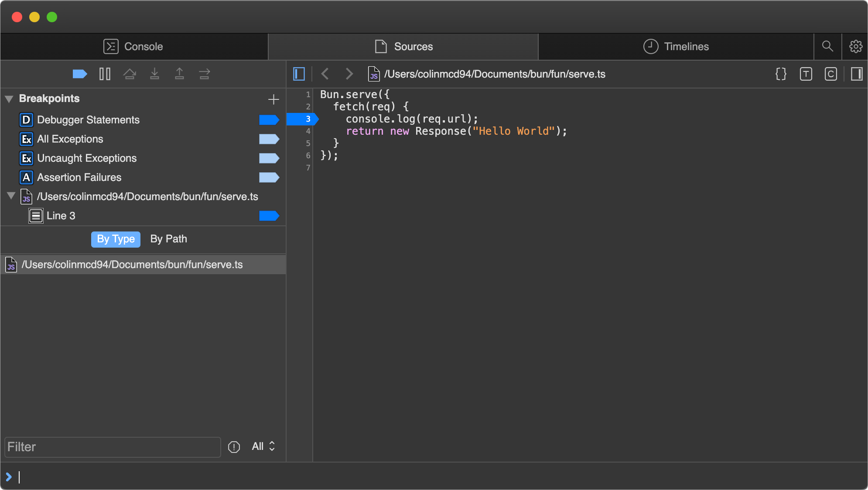Viewport: 868px width, 490px height.
Task: Collapse serve.ts breakpoint tree node
Action: (11, 196)
